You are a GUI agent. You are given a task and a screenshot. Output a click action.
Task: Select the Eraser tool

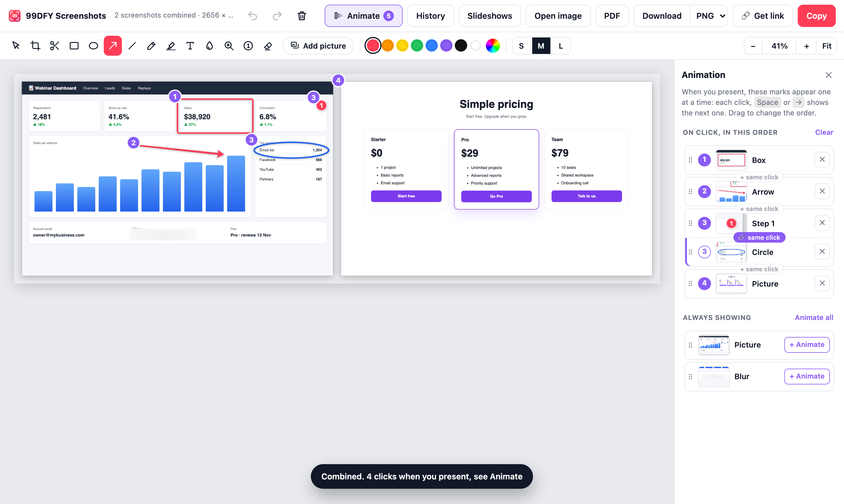[268, 45]
